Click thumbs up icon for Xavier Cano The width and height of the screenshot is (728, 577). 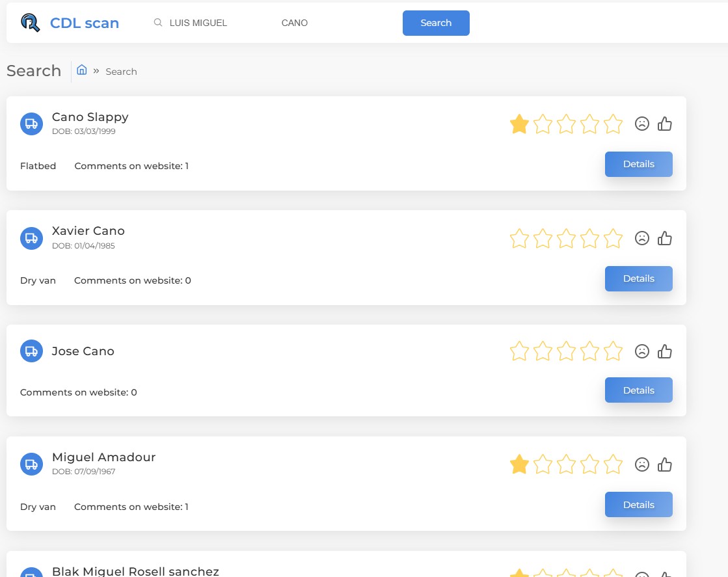[664, 238]
